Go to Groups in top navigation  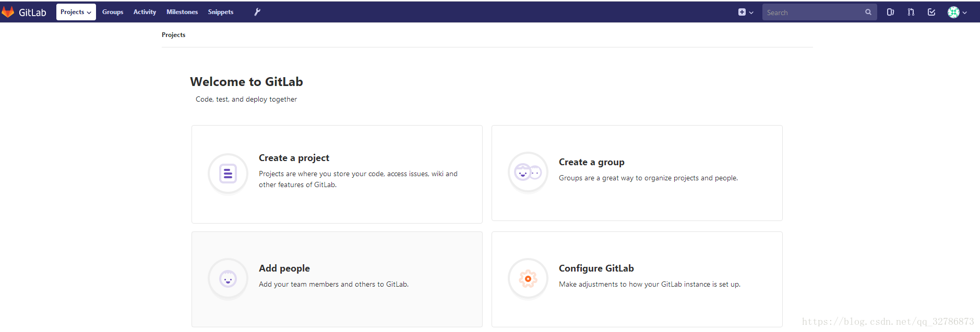click(x=113, y=12)
